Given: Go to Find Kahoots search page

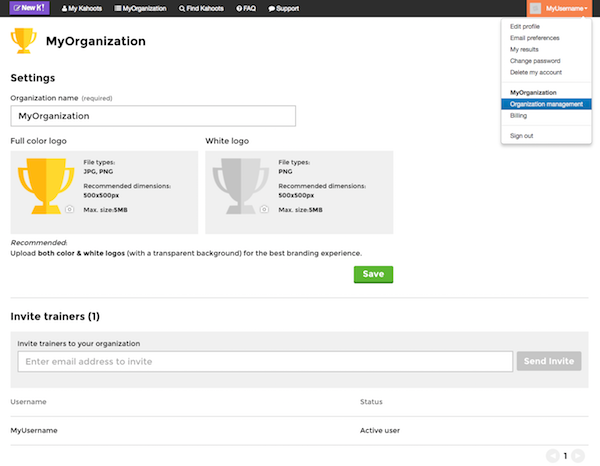Looking at the screenshot, I should (201, 8).
